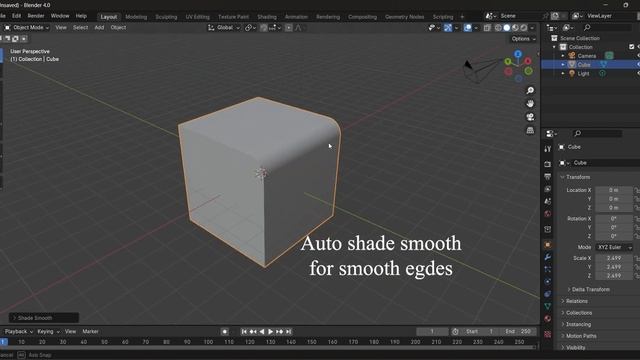Play animation forward in timeline
Viewport: 640px width, 360px height.
click(x=270, y=332)
